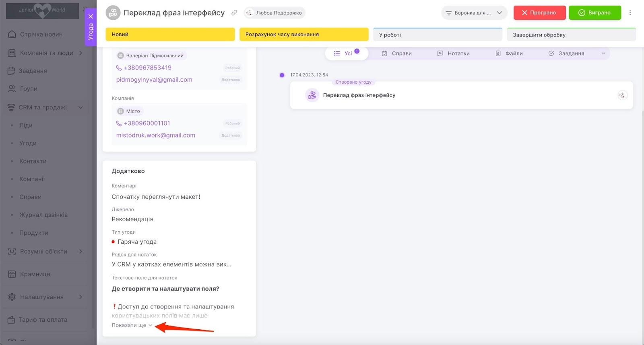Open Групи in sidebar

pyautogui.click(x=29, y=89)
